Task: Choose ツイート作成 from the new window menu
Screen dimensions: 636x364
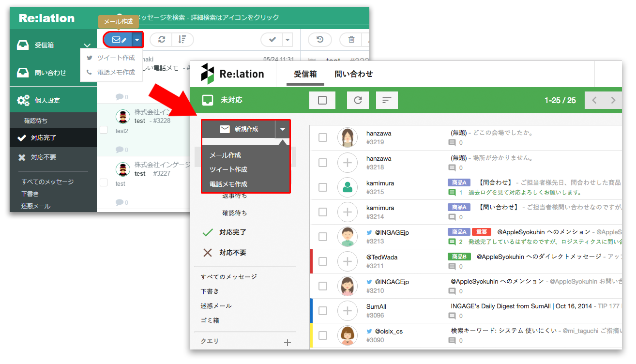Action: pos(228,169)
